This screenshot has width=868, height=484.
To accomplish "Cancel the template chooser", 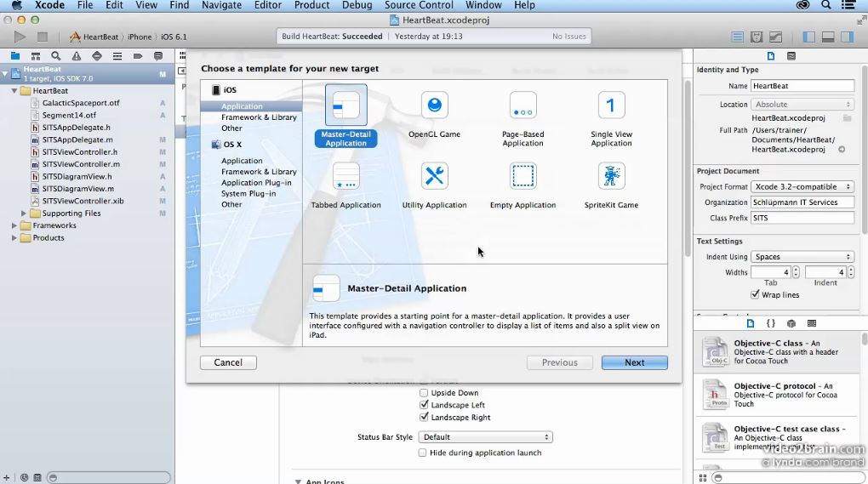I will (x=228, y=362).
